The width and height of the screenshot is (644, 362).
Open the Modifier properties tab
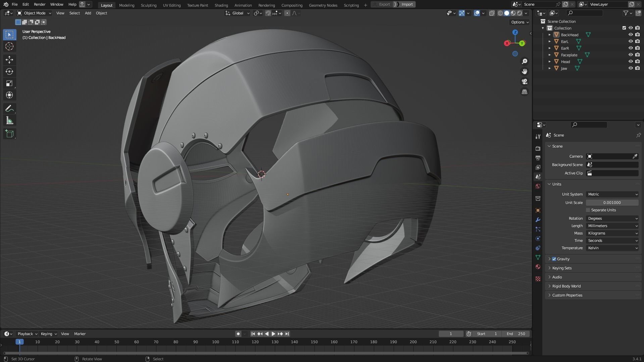538,220
